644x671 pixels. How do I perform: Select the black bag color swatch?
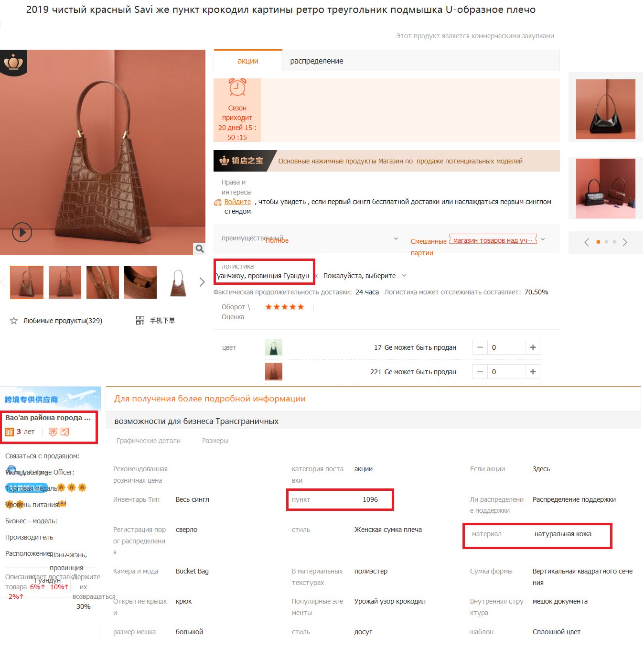pos(274,347)
